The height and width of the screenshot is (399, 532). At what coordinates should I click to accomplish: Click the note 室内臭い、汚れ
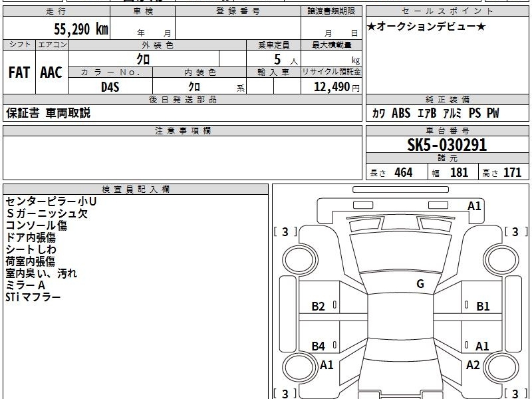pos(41,273)
